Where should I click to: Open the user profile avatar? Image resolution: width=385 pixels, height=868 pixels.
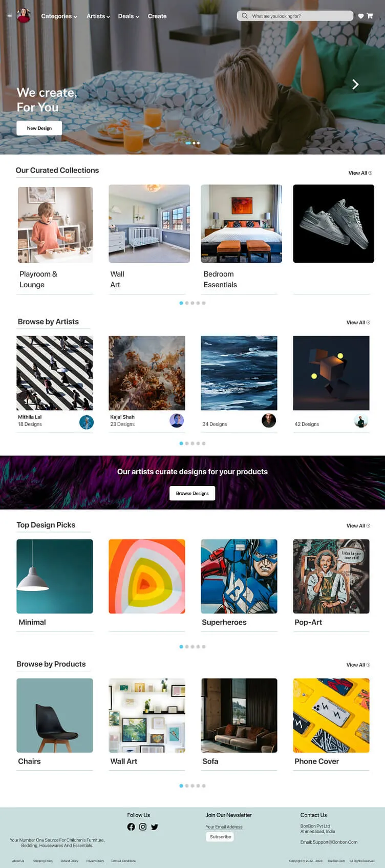24,16
